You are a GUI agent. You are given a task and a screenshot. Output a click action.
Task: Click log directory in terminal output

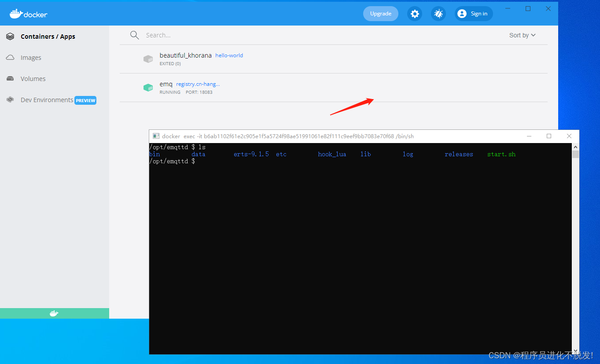pyautogui.click(x=408, y=154)
